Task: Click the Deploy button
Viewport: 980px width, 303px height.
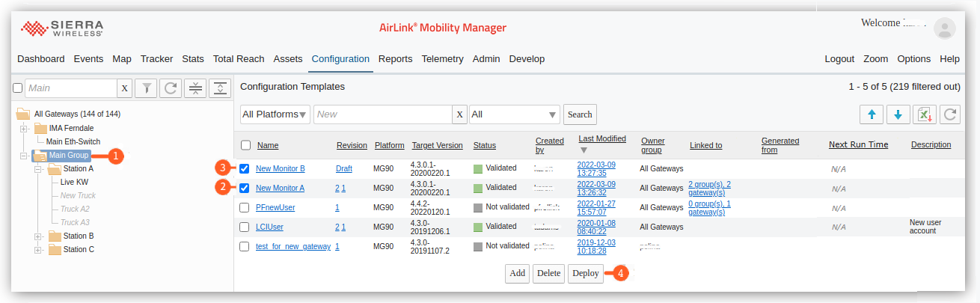Action: (x=585, y=273)
